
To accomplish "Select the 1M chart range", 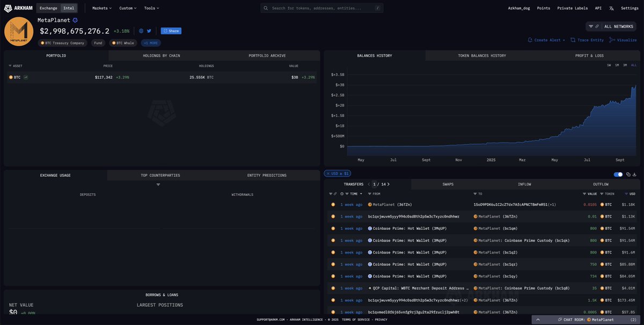I will pos(617,65).
